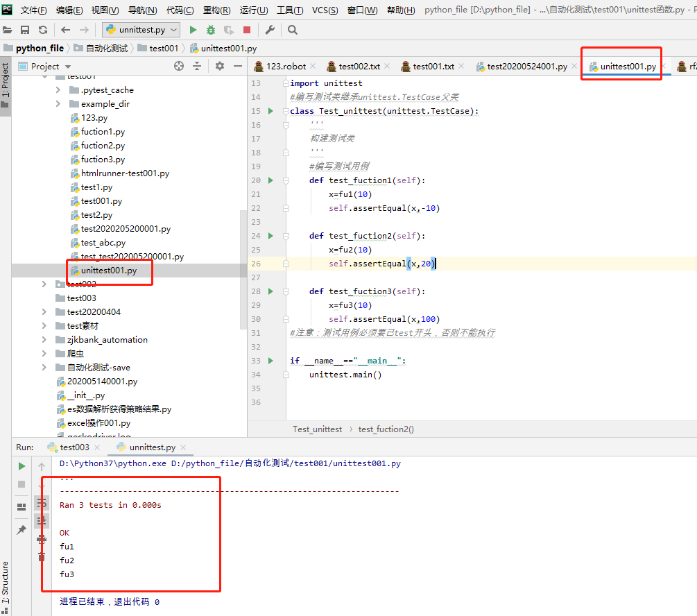
Task: Open the unnittest.py run configuration dropdown
Action: click(141, 30)
